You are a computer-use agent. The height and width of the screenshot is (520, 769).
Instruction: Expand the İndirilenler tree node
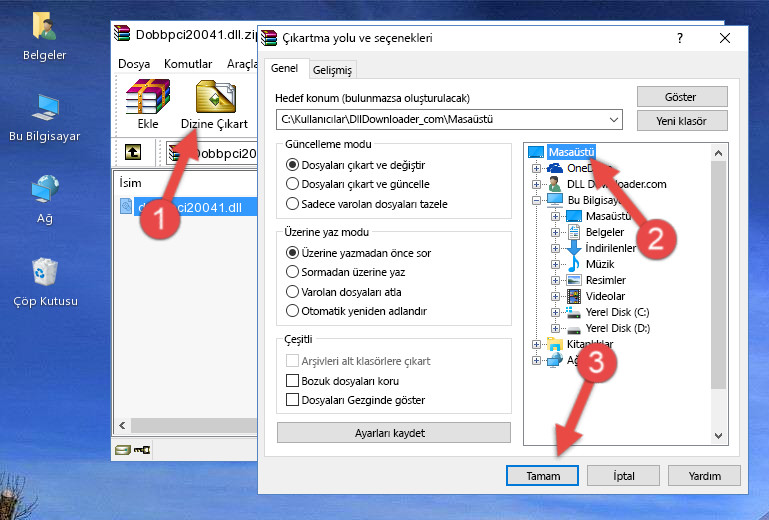pos(555,248)
